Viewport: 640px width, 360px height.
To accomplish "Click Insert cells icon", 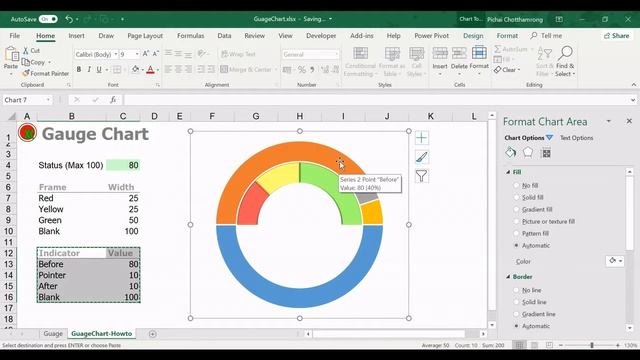I will point(440,53).
